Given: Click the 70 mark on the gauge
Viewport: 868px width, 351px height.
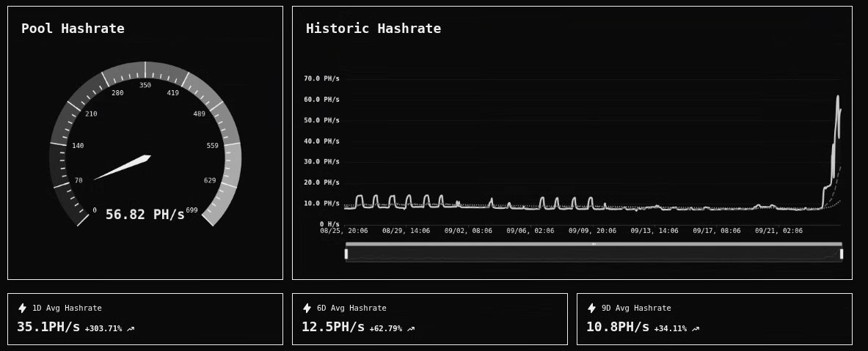Looking at the screenshot, I should pyautogui.click(x=78, y=180).
